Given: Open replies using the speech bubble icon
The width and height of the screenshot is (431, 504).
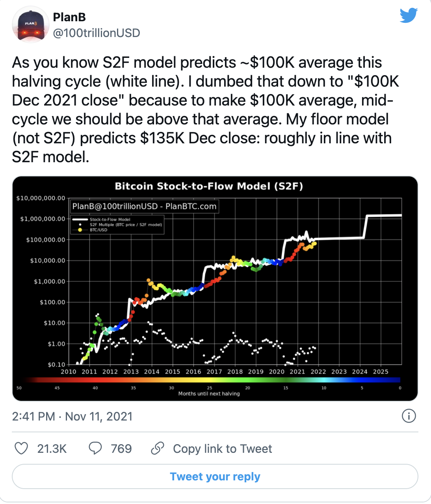Looking at the screenshot, I should (x=95, y=448).
